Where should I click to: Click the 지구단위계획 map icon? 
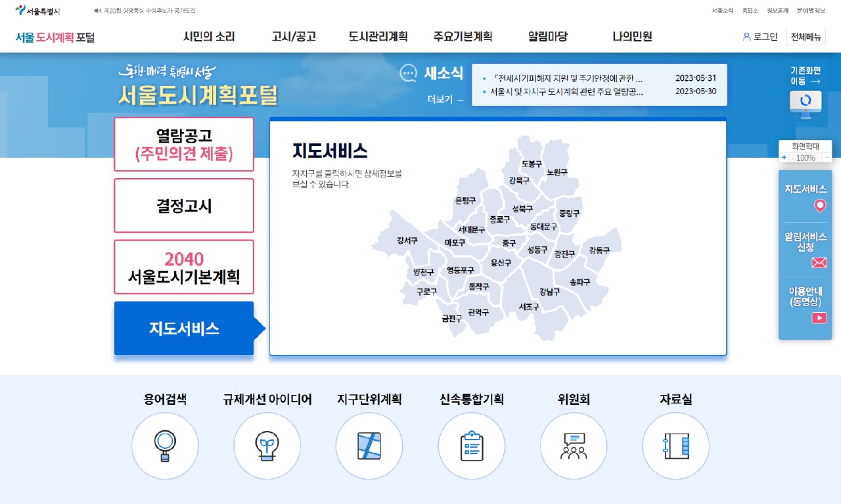pos(369,446)
